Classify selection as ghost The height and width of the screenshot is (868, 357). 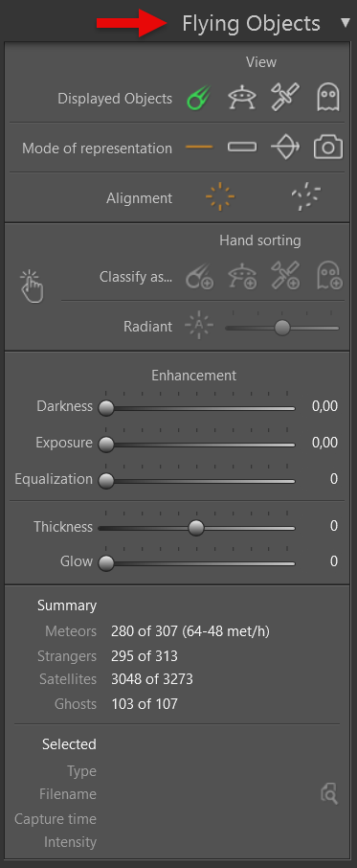[x=329, y=276]
